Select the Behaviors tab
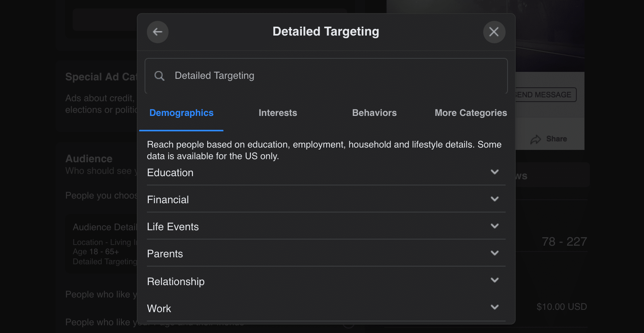Screen dimensions: 644x333 [374, 113]
